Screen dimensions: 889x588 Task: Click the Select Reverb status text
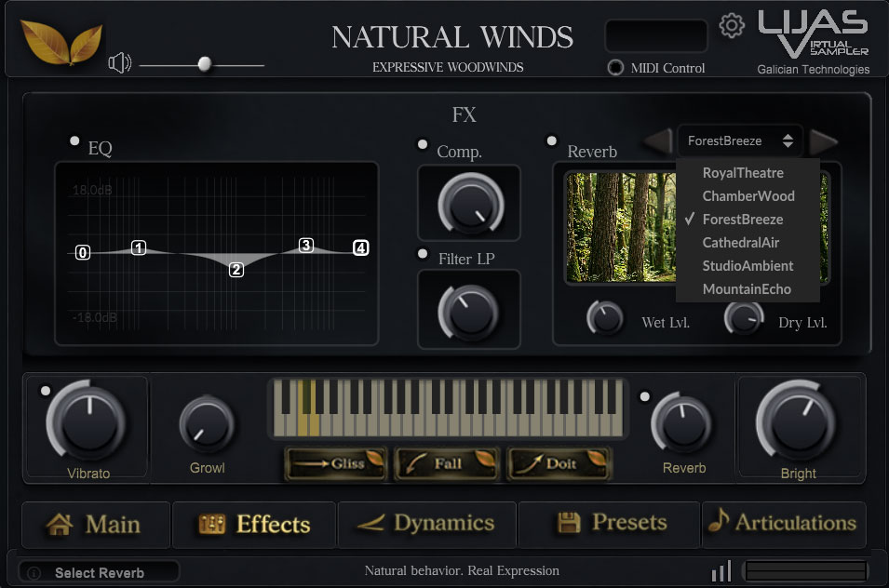click(x=100, y=573)
